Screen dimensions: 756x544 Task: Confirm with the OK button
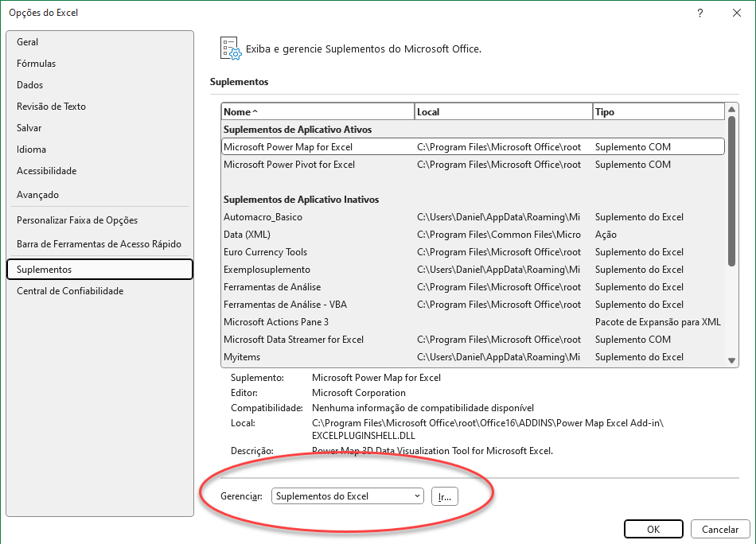coord(653,529)
